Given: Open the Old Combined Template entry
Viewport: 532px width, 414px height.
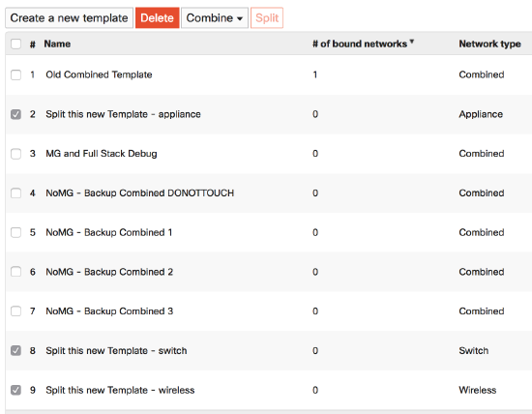Looking at the screenshot, I should (x=99, y=74).
